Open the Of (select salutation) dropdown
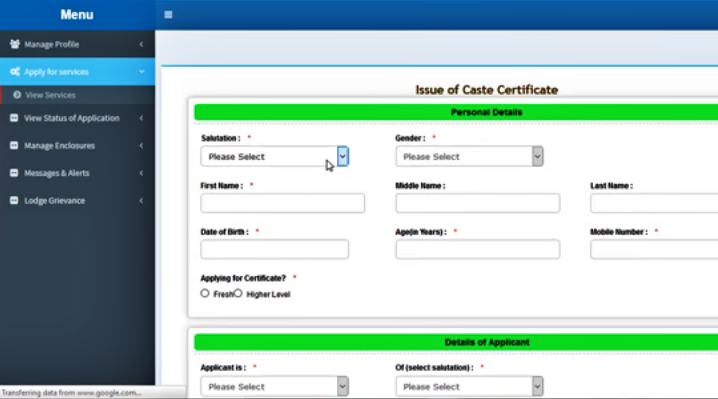 point(469,387)
